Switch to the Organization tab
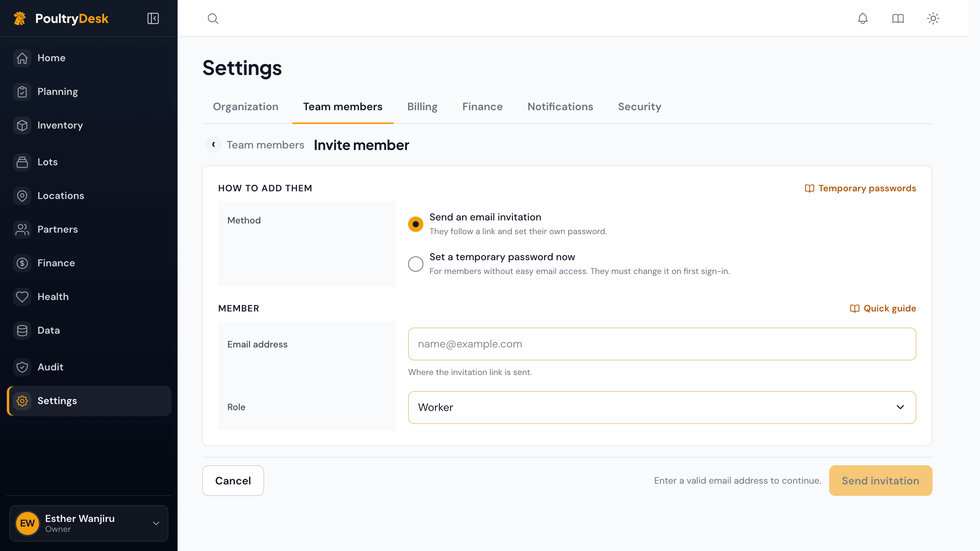This screenshot has width=980, height=551. point(245,107)
